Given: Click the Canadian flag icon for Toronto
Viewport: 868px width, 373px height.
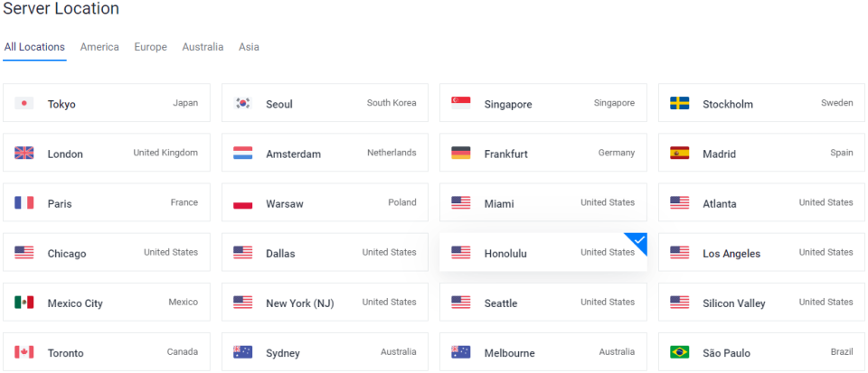Looking at the screenshot, I should pyautogui.click(x=24, y=351).
